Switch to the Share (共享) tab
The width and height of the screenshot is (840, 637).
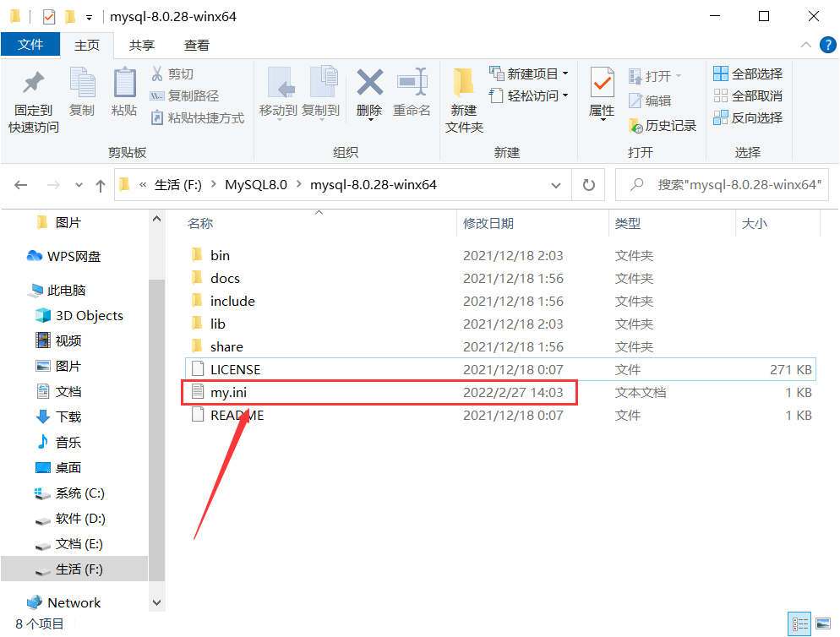click(x=142, y=45)
